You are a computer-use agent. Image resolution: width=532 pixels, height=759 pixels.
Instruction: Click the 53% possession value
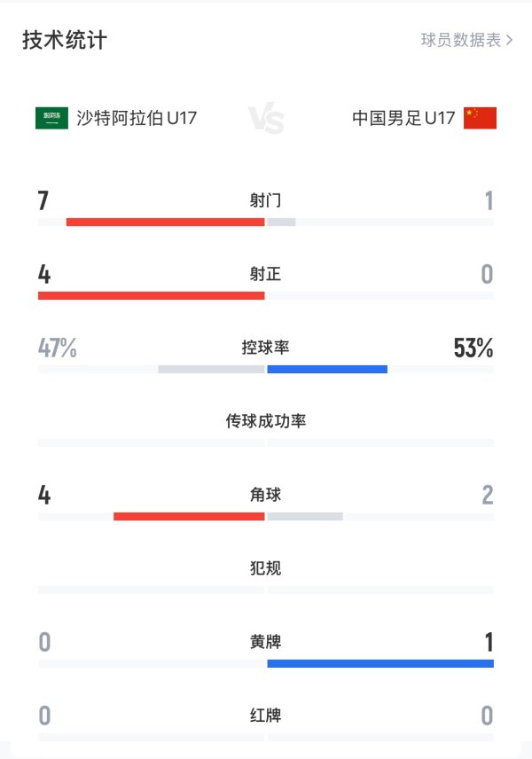coord(473,348)
